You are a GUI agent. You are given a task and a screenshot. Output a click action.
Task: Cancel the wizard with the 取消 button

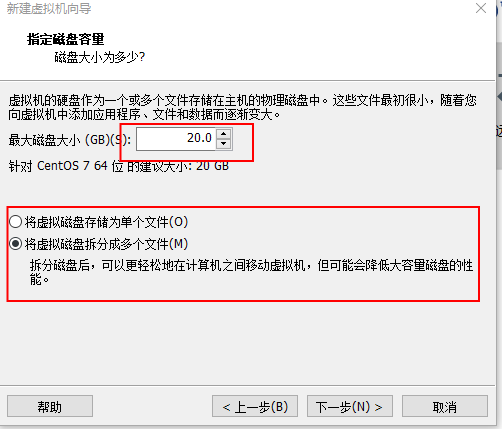tap(445, 406)
